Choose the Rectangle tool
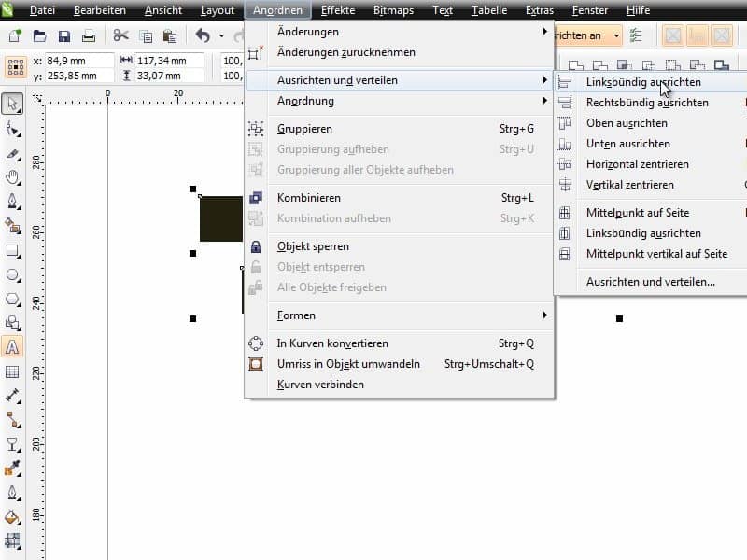Image resolution: width=747 pixels, height=560 pixels. click(x=13, y=250)
